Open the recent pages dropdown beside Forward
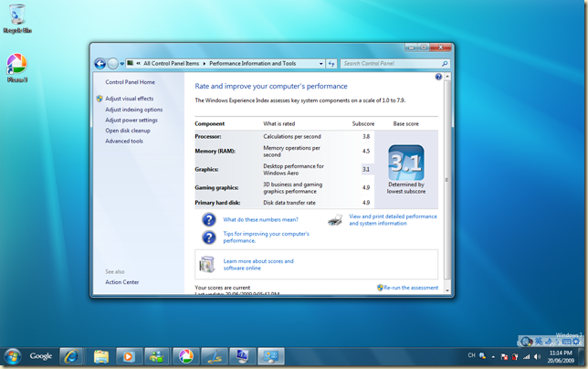588x369 pixels. pyautogui.click(x=121, y=64)
